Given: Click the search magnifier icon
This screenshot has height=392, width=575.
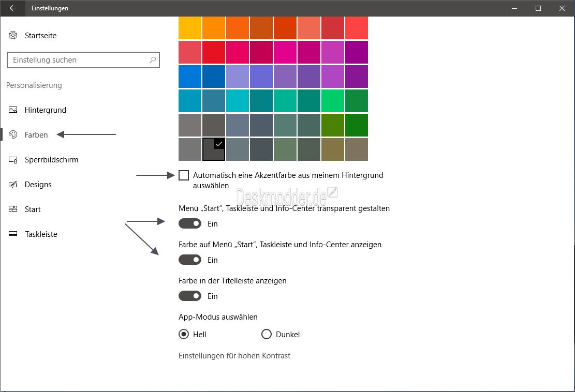Looking at the screenshot, I should click(153, 59).
